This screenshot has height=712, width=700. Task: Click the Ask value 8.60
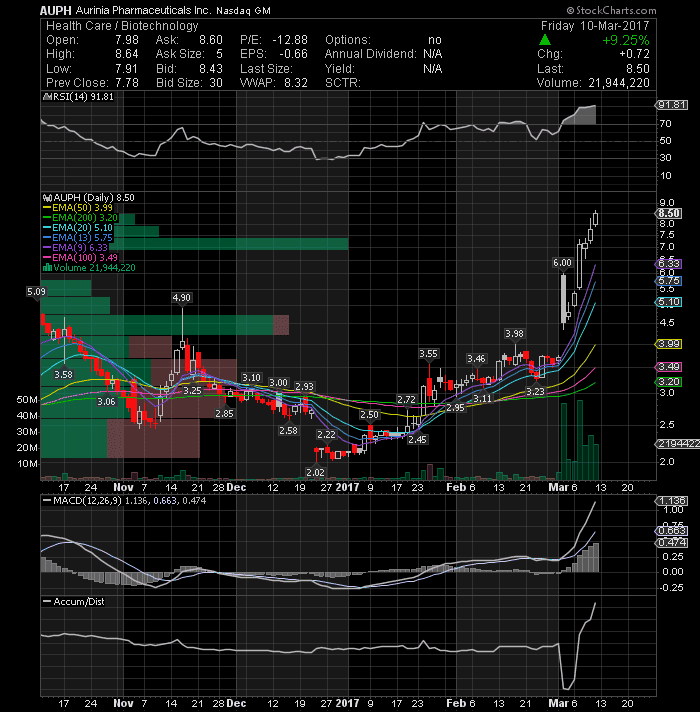pyautogui.click(x=211, y=40)
